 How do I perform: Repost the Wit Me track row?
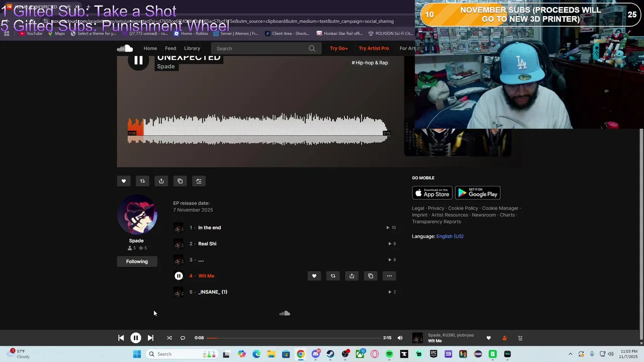point(333,276)
